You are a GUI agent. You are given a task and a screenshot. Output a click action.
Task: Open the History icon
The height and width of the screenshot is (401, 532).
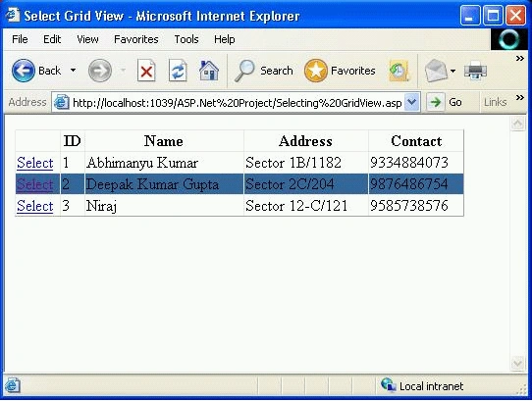pos(399,71)
